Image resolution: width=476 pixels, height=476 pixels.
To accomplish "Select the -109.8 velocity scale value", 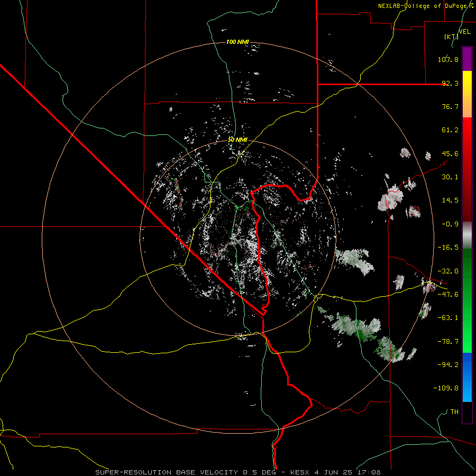I will 446,388.
